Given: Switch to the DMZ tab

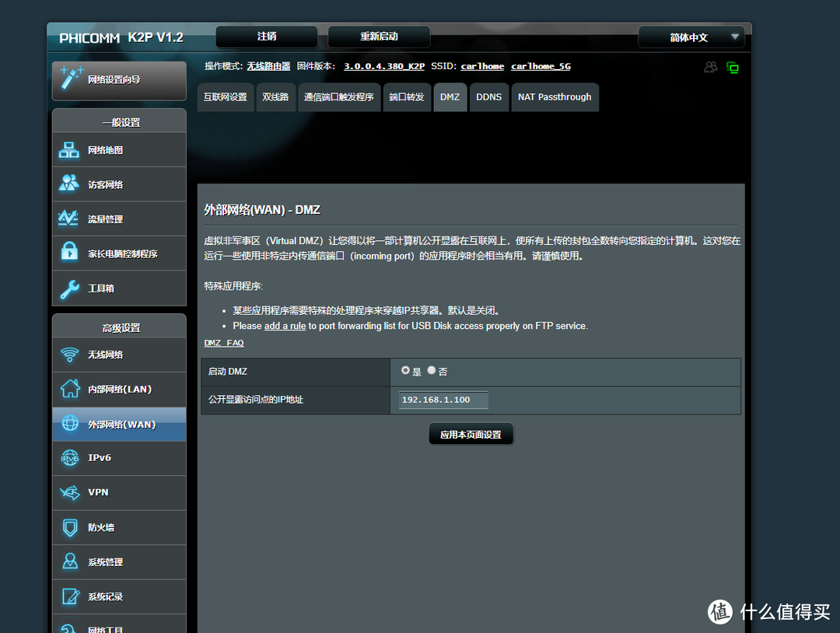Looking at the screenshot, I should pyautogui.click(x=450, y=97).
